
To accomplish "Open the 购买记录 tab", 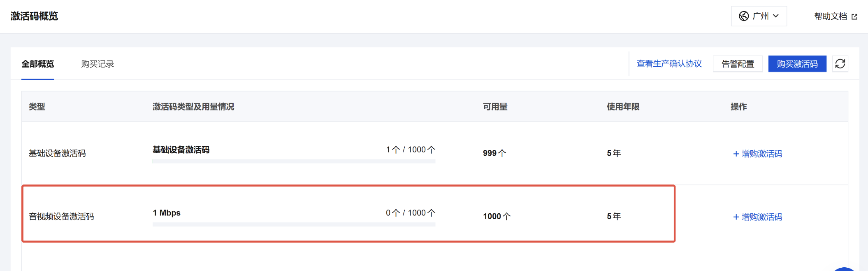I will tap(97, 64).
